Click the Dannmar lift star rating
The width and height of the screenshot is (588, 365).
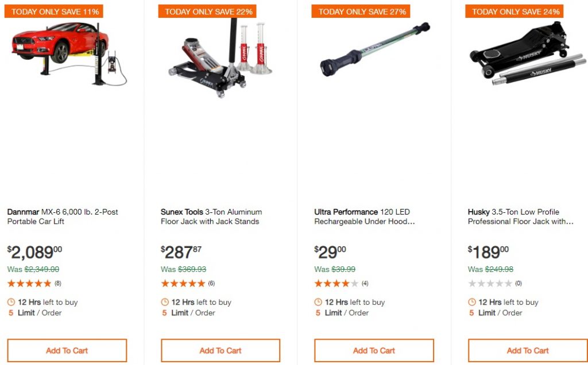click(29, 284)
